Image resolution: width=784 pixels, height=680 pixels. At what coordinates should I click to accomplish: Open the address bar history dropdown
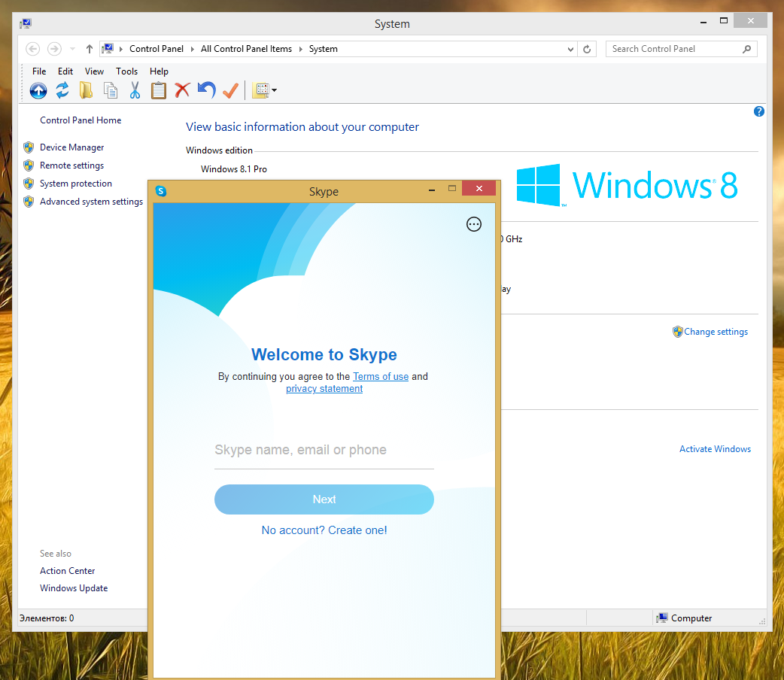[x=570, y=49]
